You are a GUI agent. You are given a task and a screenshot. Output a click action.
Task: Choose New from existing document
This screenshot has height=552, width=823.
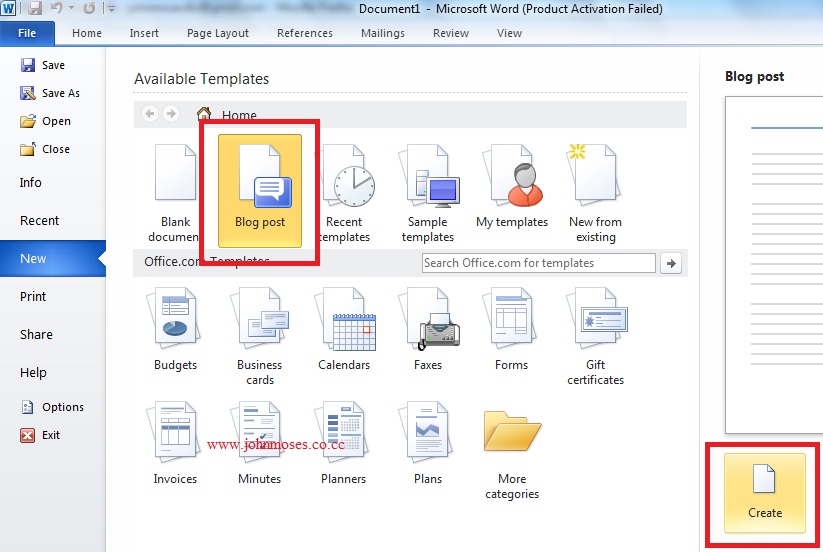(595, 193)
